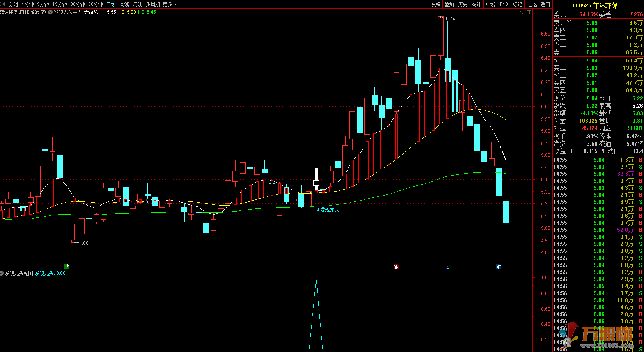Click the green 跌 event marker
Screen dimensions: 644x352
(67, 267)
